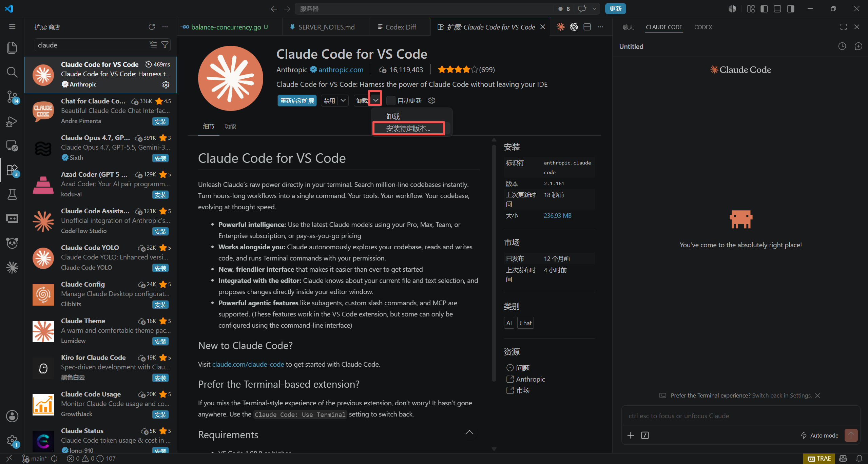868x464 pixels.
Task: Click Claude Code starburst icon in editor toolbar
Action: coord(560,27)
